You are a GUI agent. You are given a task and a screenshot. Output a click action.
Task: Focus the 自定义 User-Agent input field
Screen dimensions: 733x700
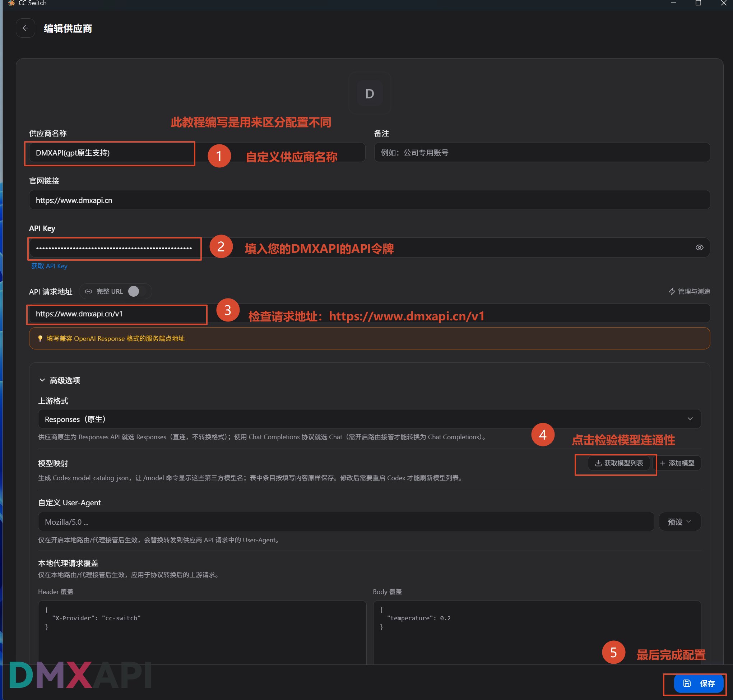tap(346, 521)
